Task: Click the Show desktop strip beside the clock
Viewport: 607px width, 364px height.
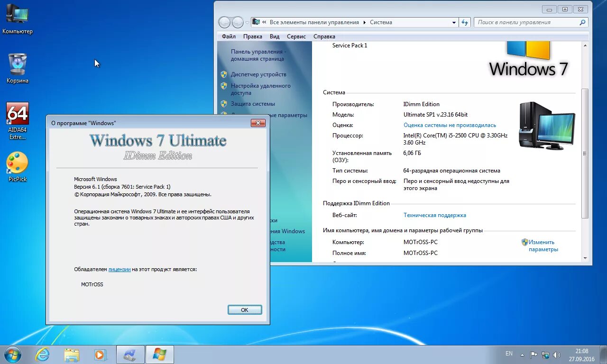Action: [603, 355]
